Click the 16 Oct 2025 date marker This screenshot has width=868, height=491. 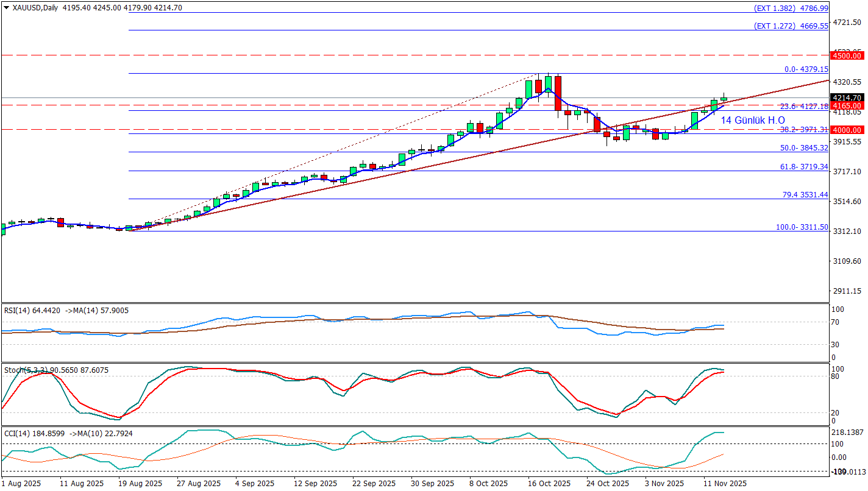pos(548,484)
